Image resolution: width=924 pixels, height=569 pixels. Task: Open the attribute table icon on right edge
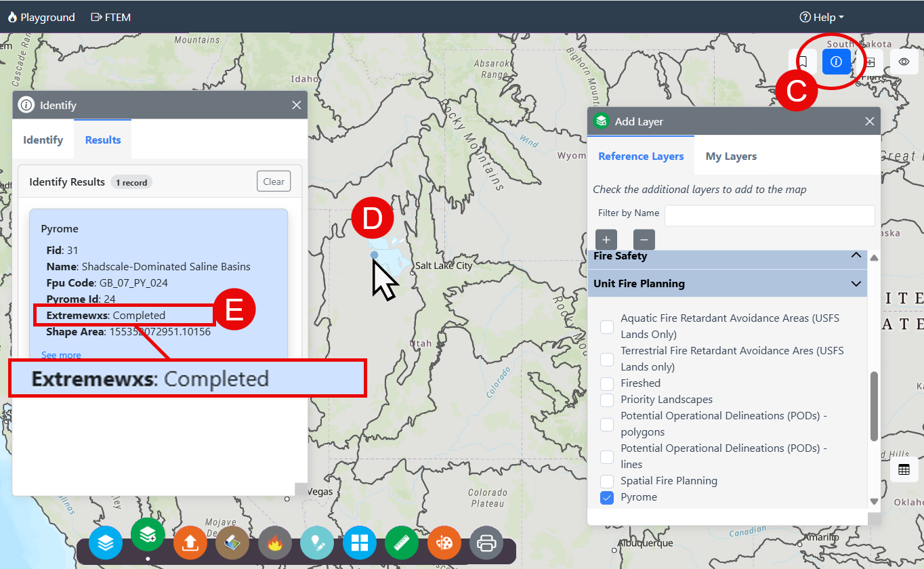[904, 469]
